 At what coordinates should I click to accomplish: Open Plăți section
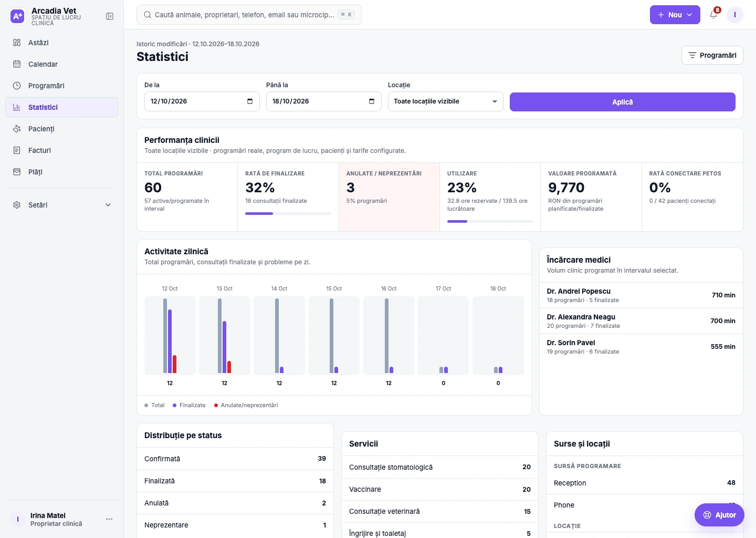click(62, 172)
